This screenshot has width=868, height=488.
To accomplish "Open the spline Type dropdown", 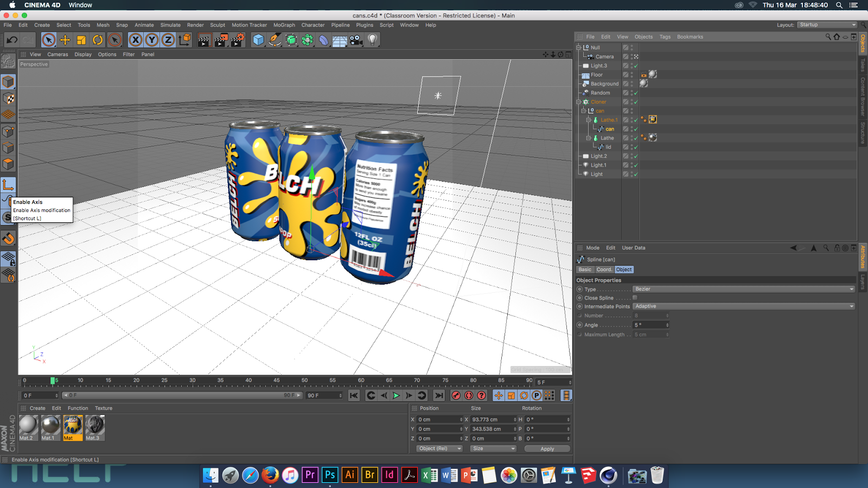I will (x=743, y=289).
